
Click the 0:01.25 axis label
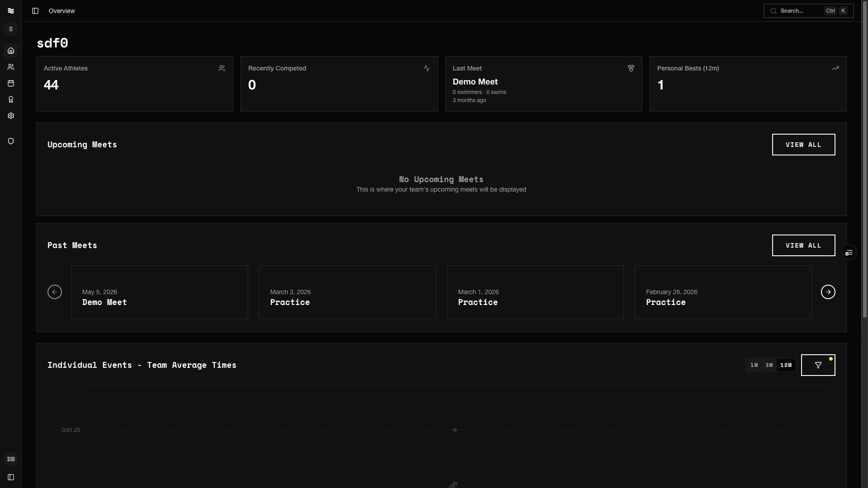click(x=71, y=430)
